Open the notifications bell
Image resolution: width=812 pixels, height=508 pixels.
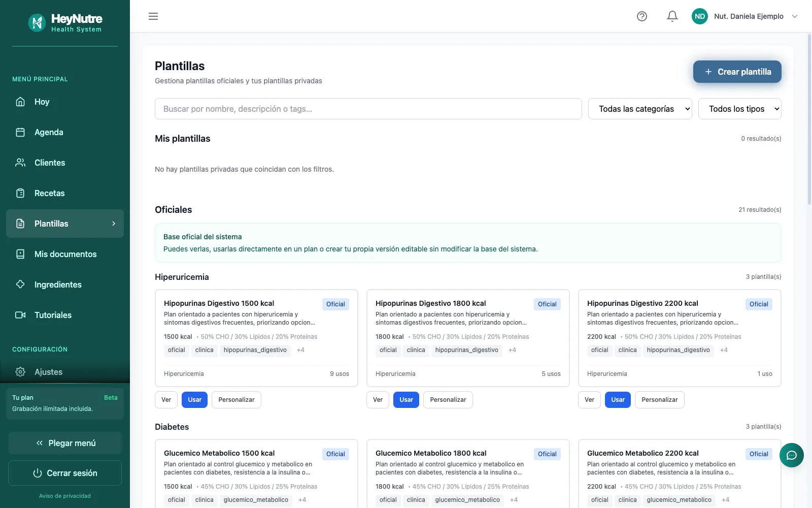point(672,16)
